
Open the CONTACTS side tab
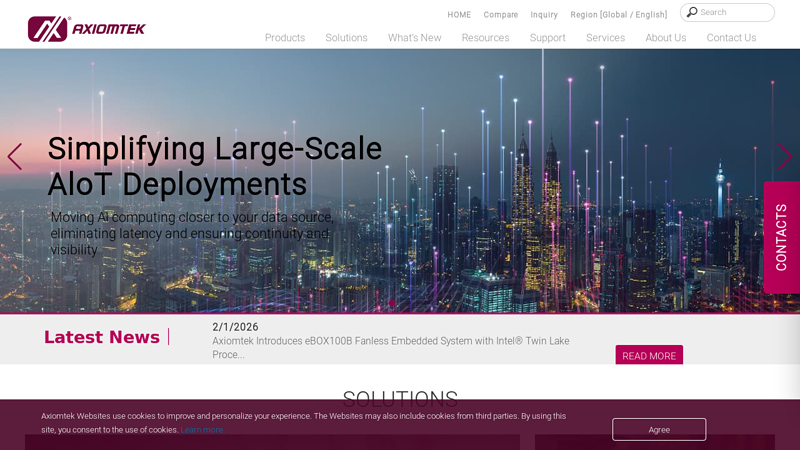(781, 237)
